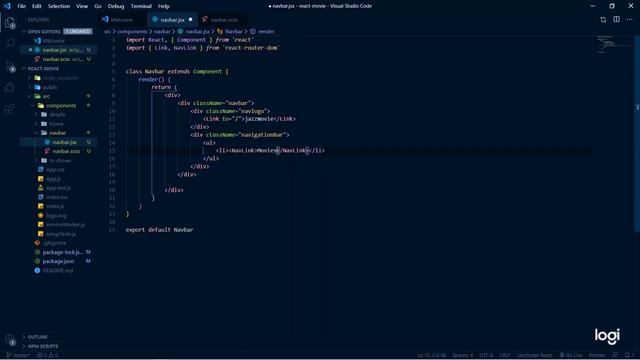Open package.json in the file tree
Screen dimensions: 640x360
[x=58, y=261]
